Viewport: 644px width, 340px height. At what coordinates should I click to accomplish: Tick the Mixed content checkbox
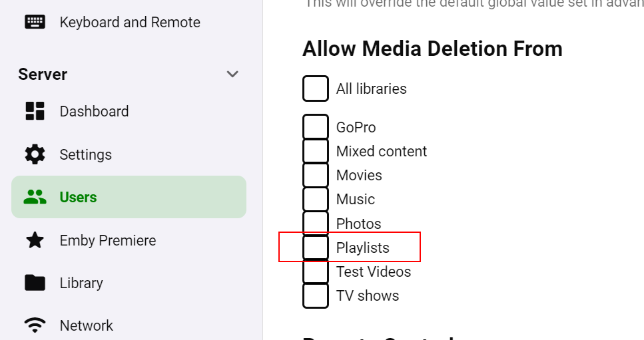[316, 151]
